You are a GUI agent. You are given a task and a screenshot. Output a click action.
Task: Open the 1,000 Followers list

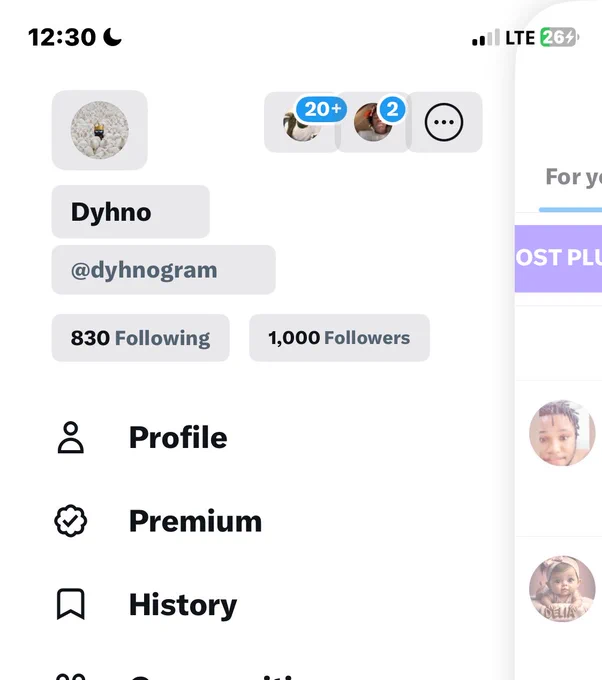click(x=339, y=338)
